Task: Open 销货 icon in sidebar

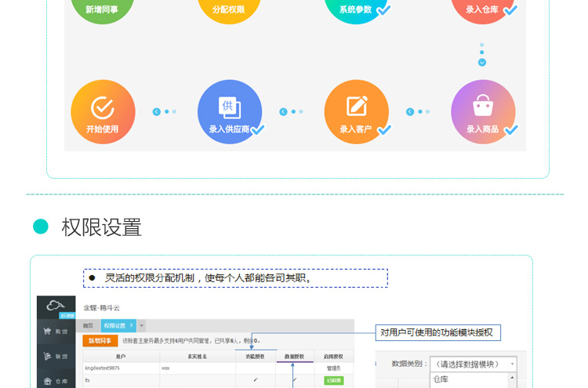Action: pos(47,356)
